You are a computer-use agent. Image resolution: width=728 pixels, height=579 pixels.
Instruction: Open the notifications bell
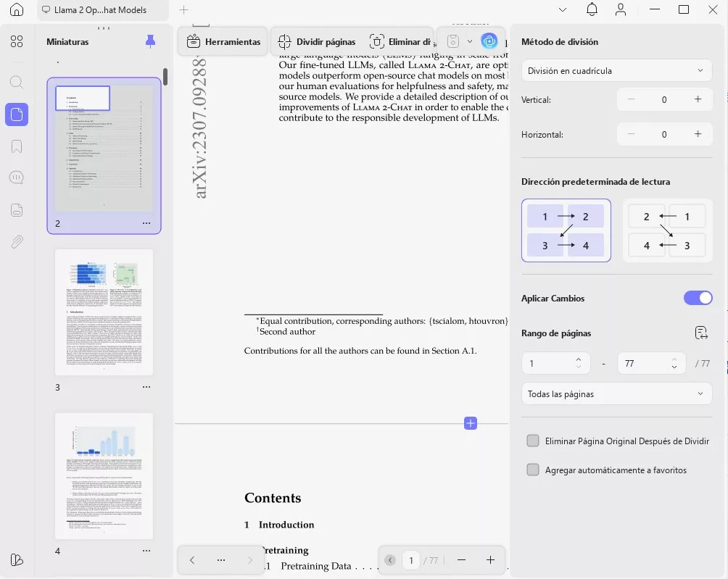(x=592, y=9)
